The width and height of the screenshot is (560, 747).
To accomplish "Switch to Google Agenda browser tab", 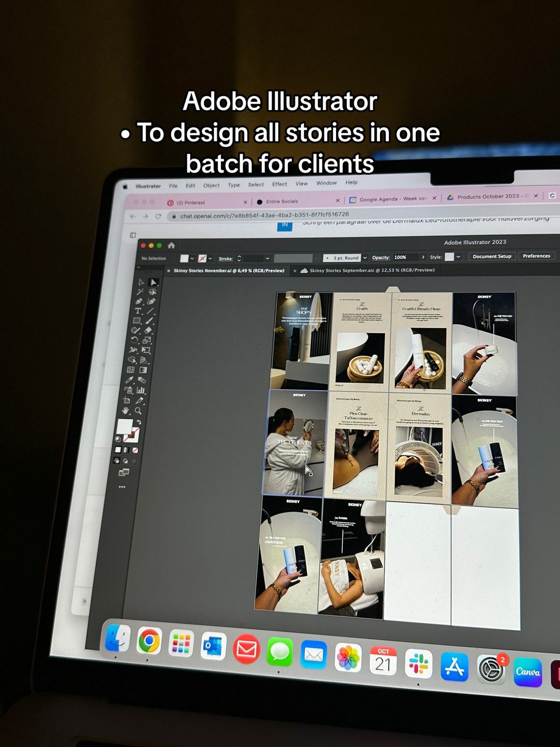I will point(393,199).
